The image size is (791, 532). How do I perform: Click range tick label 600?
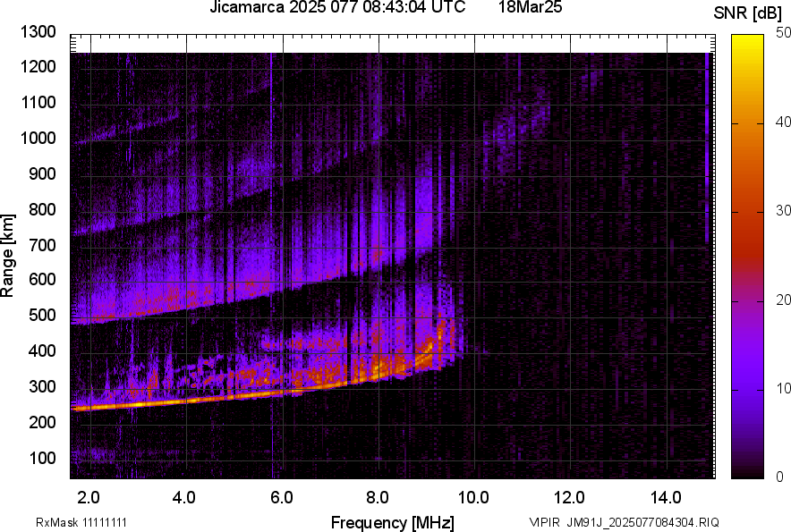[x=42, y=279]
